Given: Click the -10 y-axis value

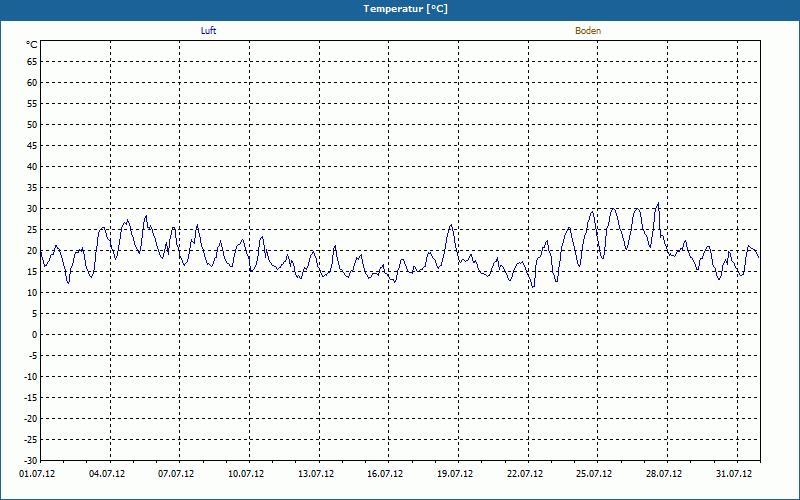Looking at the screenshot, I should point(31,377).
